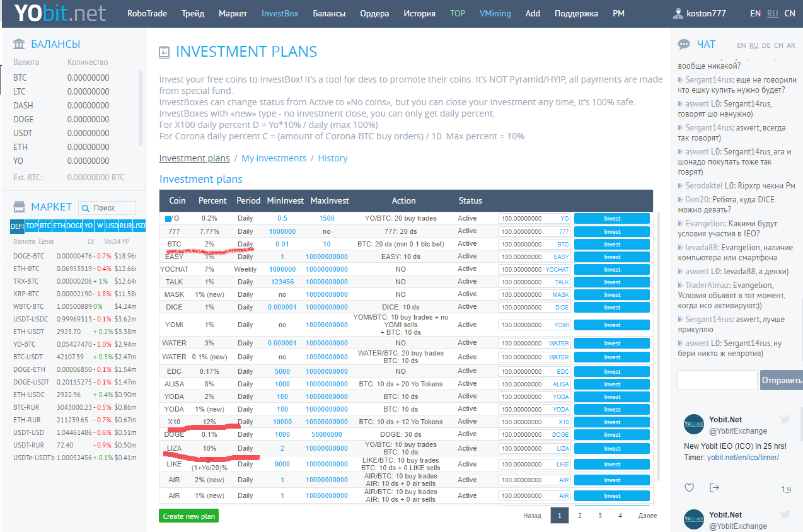This screenshot has width=803, height=532.
Task: Click the EASY plan amount input
Action: 534,257
